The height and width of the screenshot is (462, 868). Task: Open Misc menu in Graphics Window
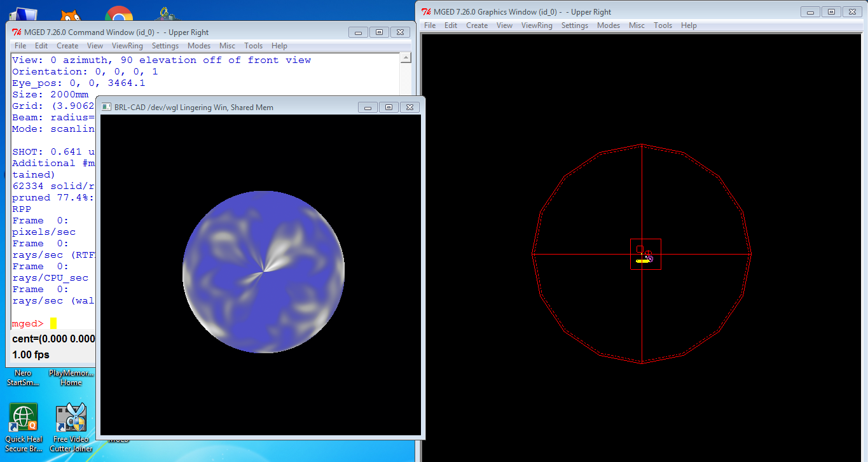point(637,25)
